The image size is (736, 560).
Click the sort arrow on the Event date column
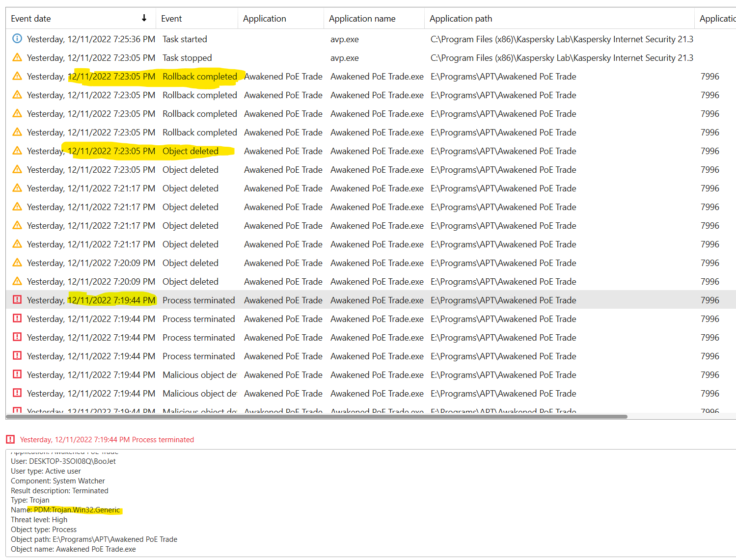click(143, 18)
